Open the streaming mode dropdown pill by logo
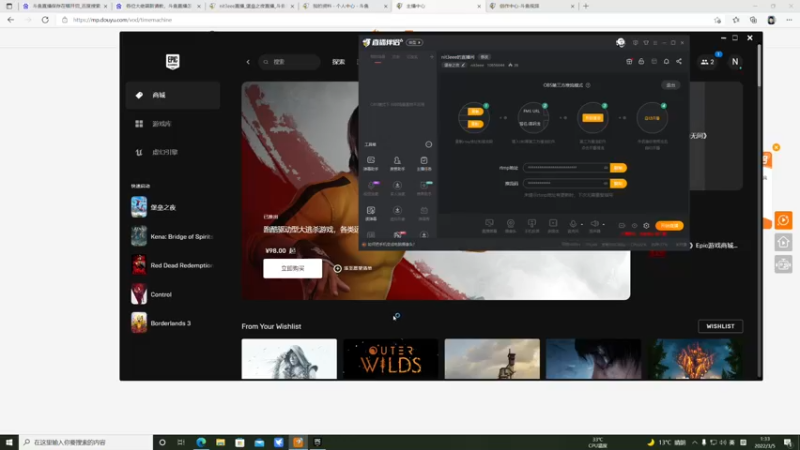Screen dimensions: 800x450 tap(415, 42)
